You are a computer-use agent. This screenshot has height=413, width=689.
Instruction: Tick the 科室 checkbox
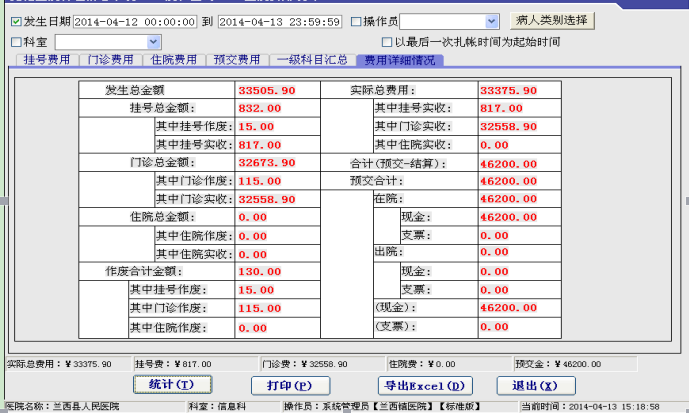point(16,42)
